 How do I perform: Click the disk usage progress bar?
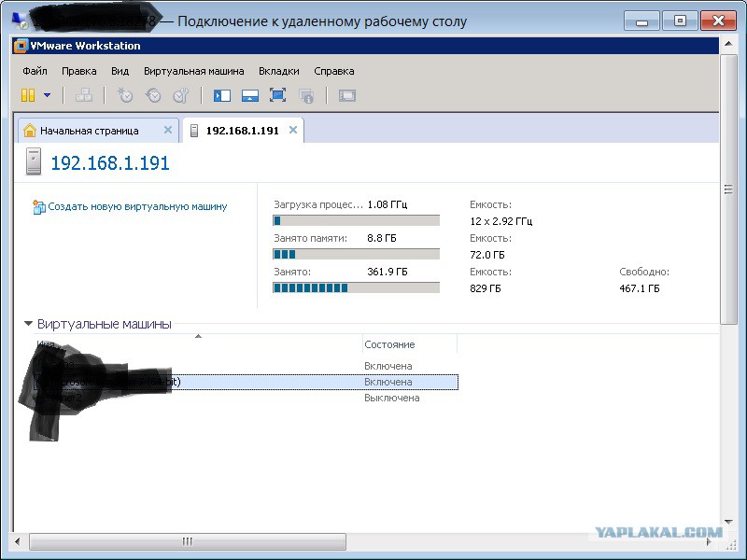(x=357, y=287)
